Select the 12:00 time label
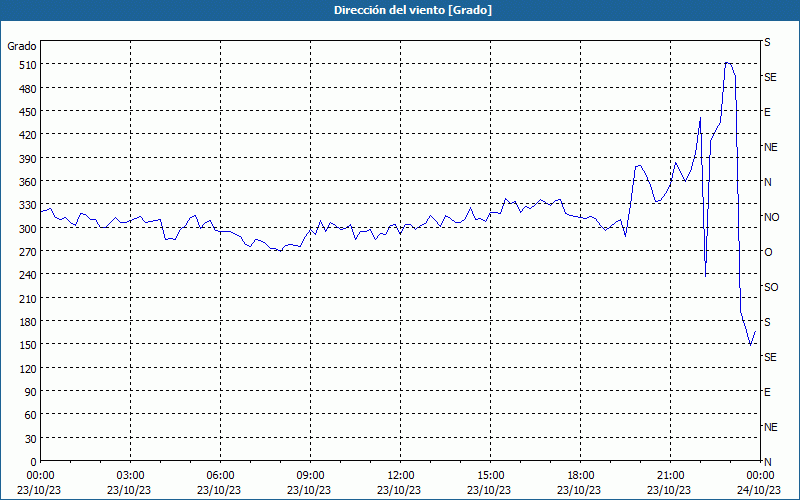 [x=401, y=476]
